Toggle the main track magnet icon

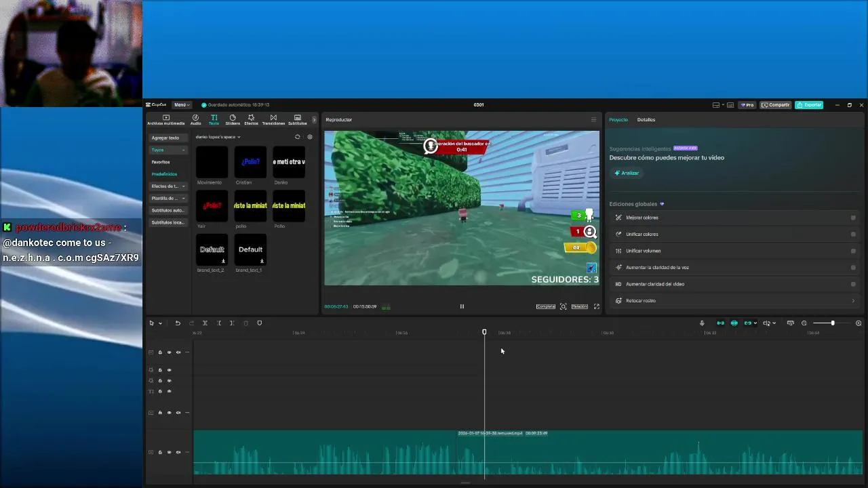point(720,323)
